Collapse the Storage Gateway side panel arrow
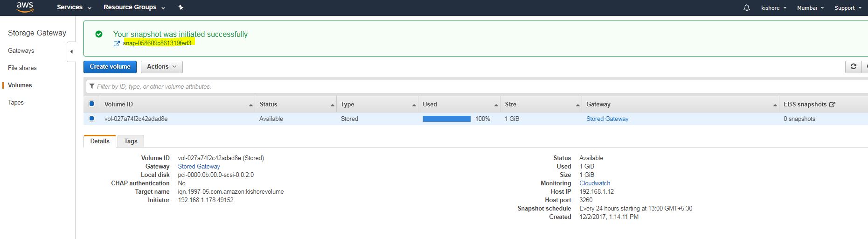868x239 pixels. click(71, 52)
